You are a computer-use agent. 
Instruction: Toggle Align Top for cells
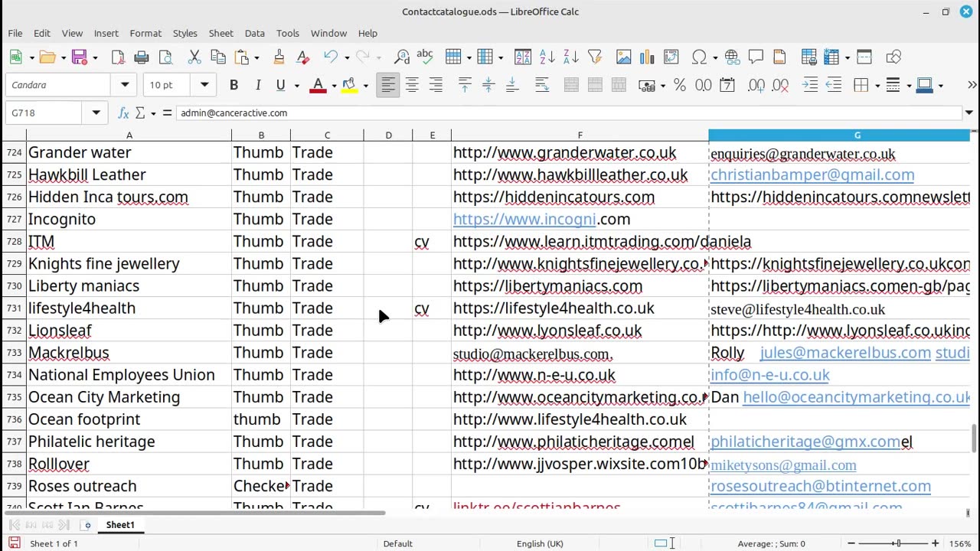(x=465, y=85)
